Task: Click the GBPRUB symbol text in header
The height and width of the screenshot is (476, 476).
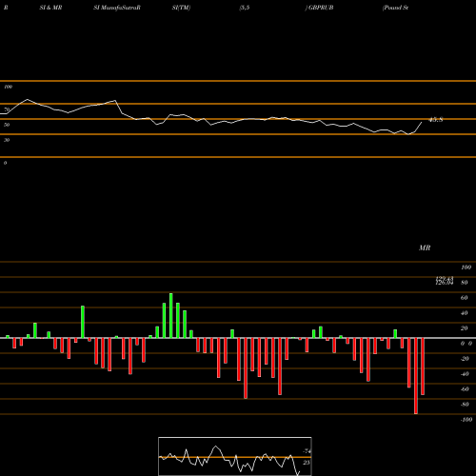Action: (321, 8)
